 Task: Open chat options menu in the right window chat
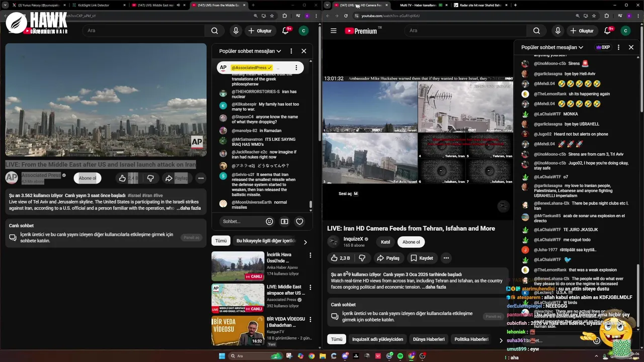point(618,47)
